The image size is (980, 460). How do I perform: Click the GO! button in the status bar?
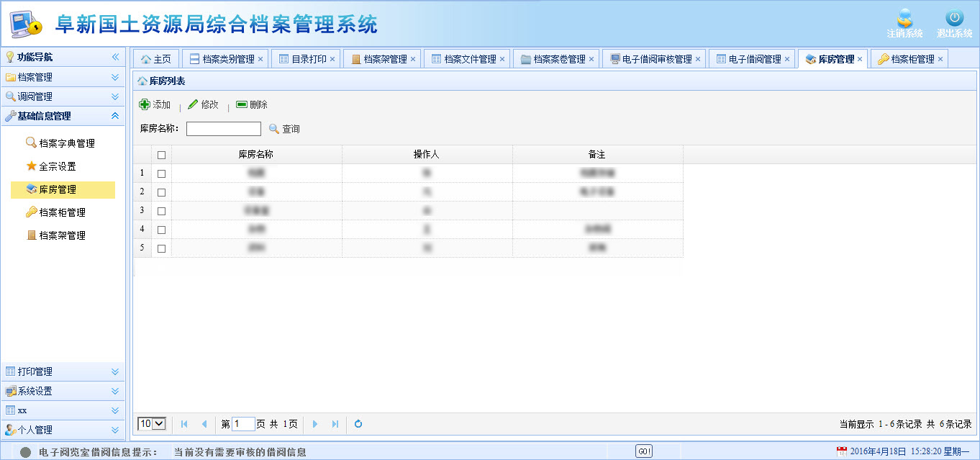pos(644,451)
